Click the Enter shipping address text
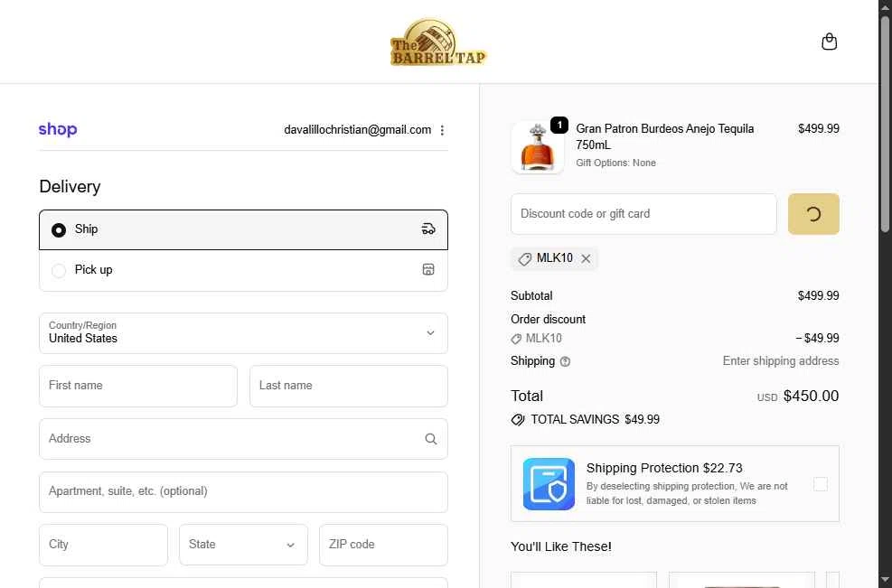This screenshot has height=588, width=892. click(781, 361)
